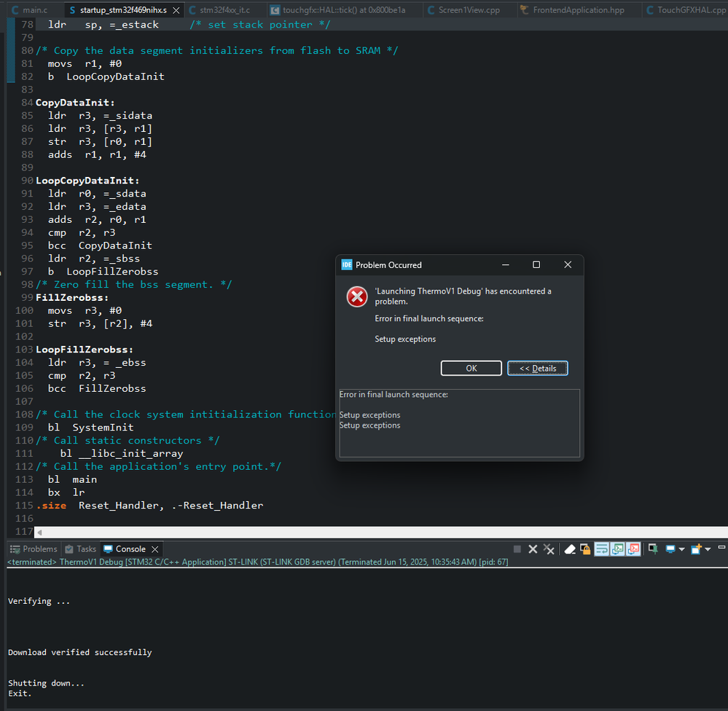
Task: Clear the console with the eraser icon
Action: [x=570, y=549]
